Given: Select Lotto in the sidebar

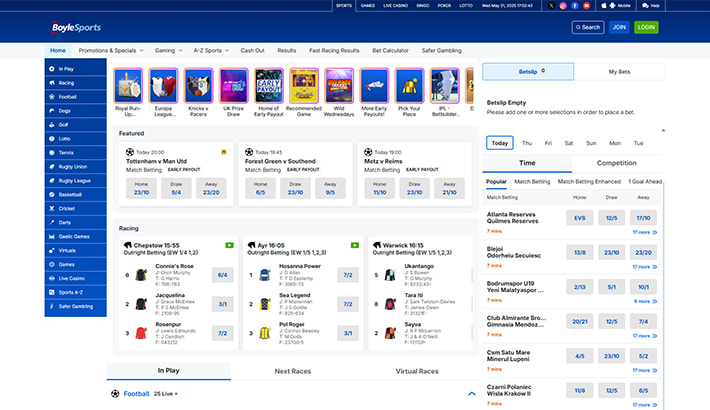Looking at the screenshot, I should 76,139.
